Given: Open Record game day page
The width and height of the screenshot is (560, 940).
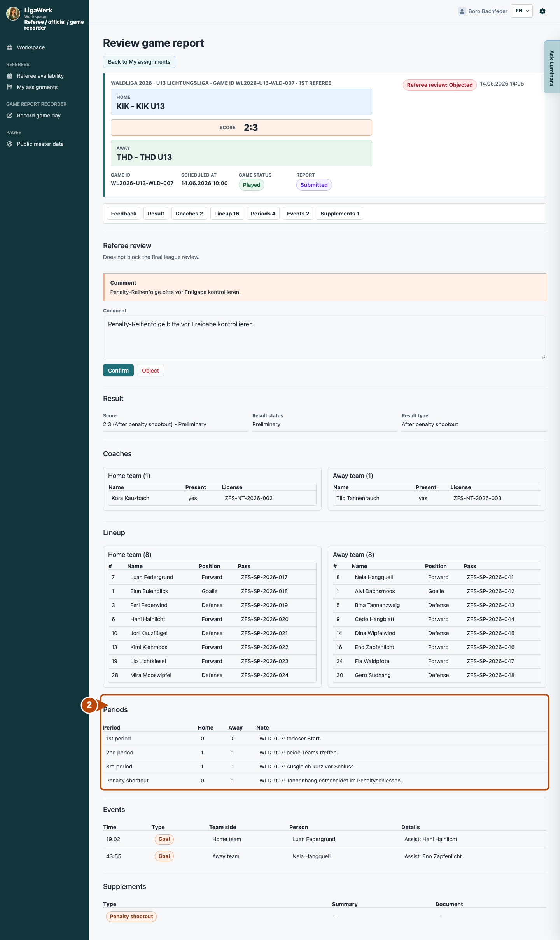Looking at the screenshot, I should click(x=38, y=116).
